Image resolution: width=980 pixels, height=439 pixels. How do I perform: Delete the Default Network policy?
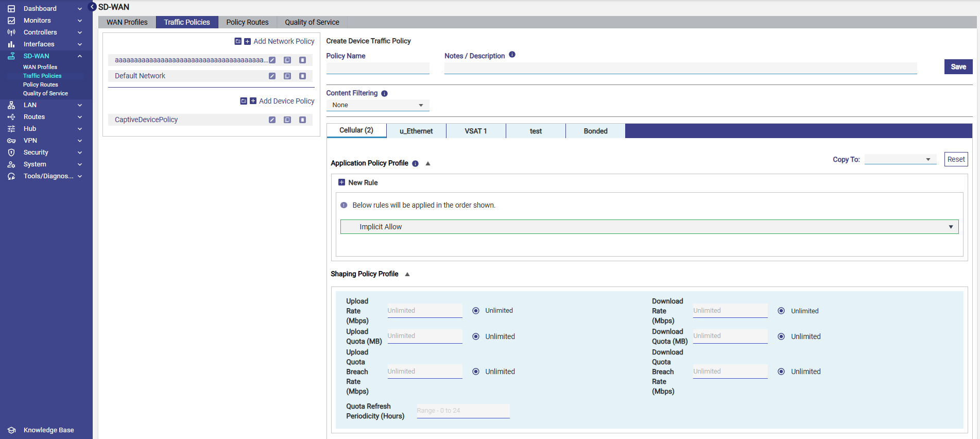click(x=303, y=76)
